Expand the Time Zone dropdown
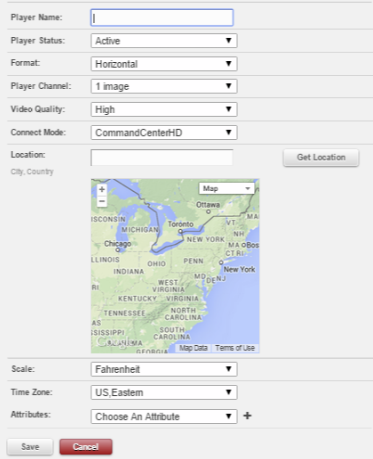 pyautogui.click(x=164, y=393)
